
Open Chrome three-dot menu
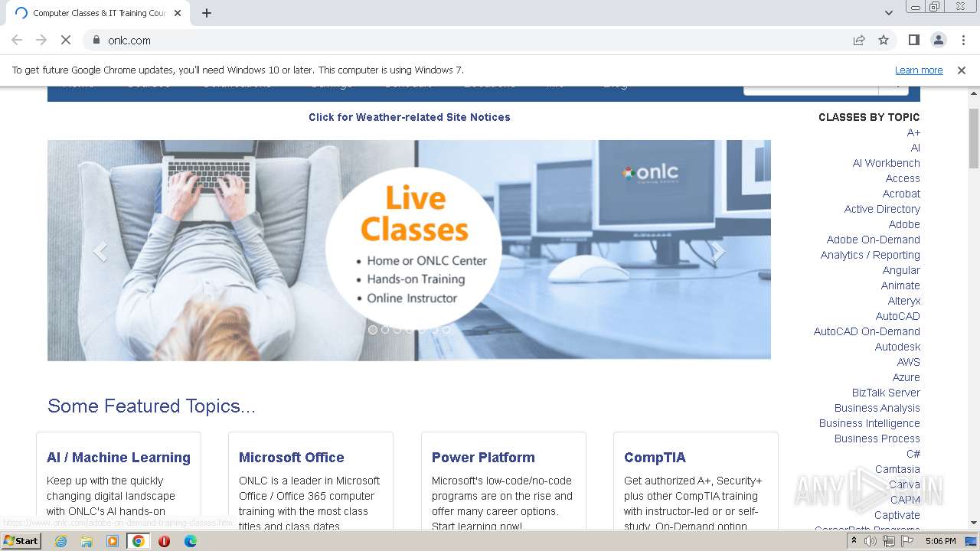962,40
